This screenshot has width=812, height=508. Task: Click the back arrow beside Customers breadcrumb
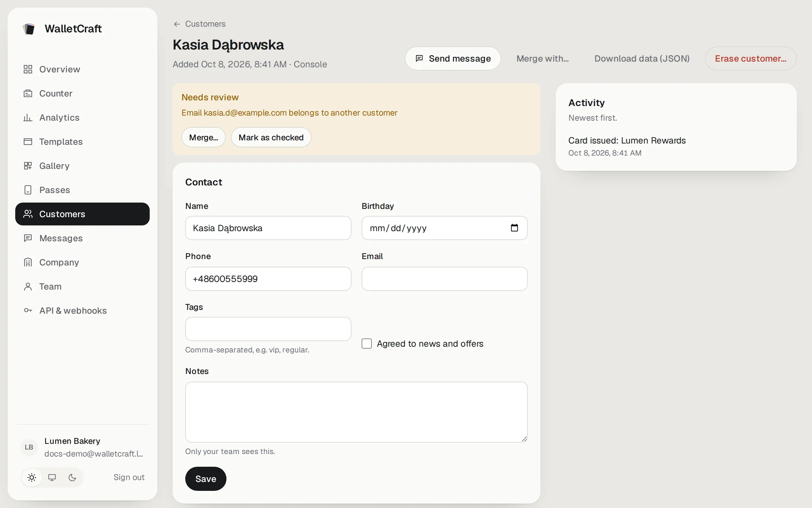(x=177, y=24)
